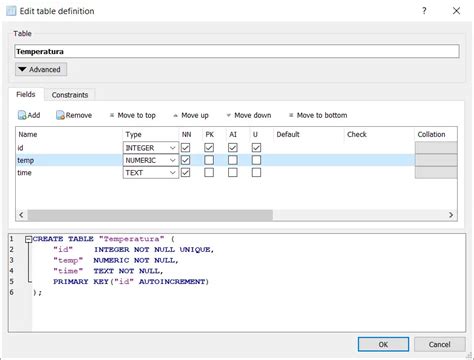Click the Cancel button

[440, 344]
